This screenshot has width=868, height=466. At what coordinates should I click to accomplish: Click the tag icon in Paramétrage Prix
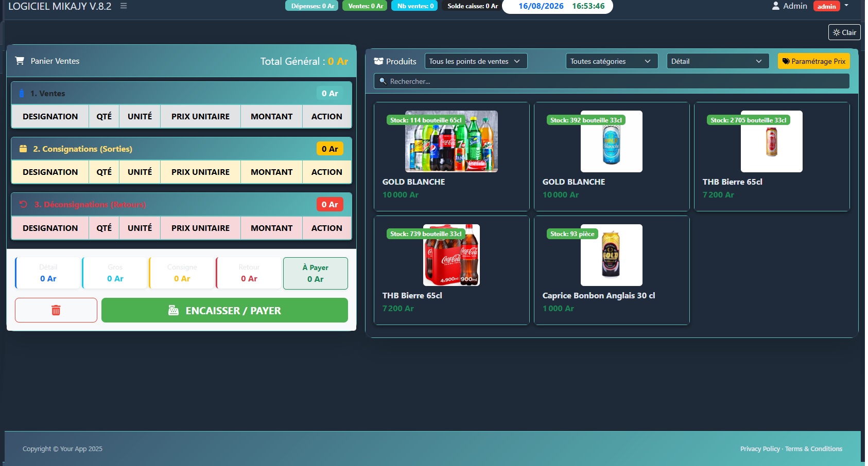[786, 61]
